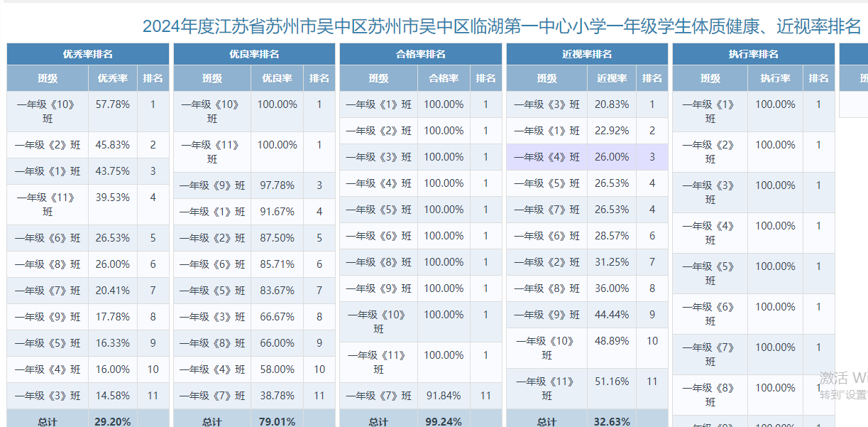Select the 97.78% cell
The width and height of the screenshot is (868, 427).
(277, 185)
